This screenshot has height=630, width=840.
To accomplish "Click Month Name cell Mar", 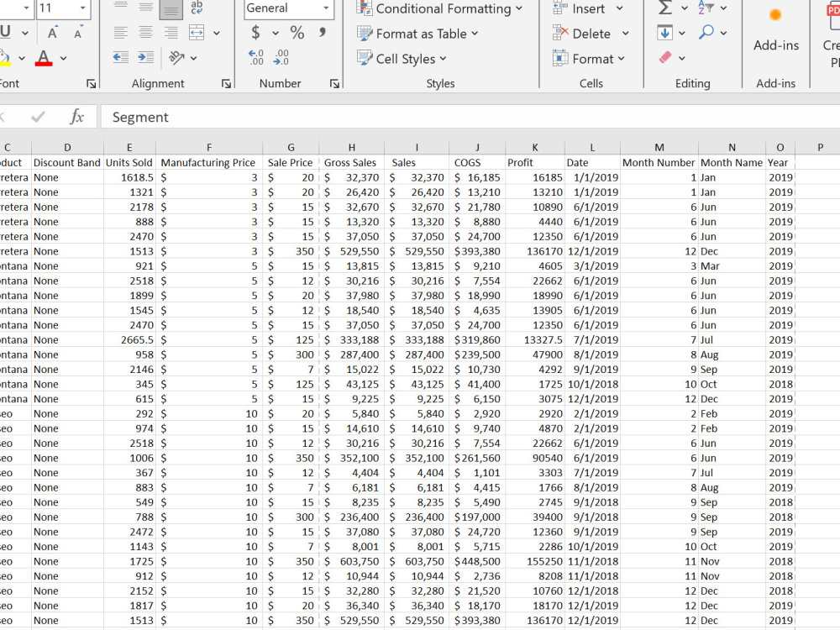I will [x=732, y=265].
